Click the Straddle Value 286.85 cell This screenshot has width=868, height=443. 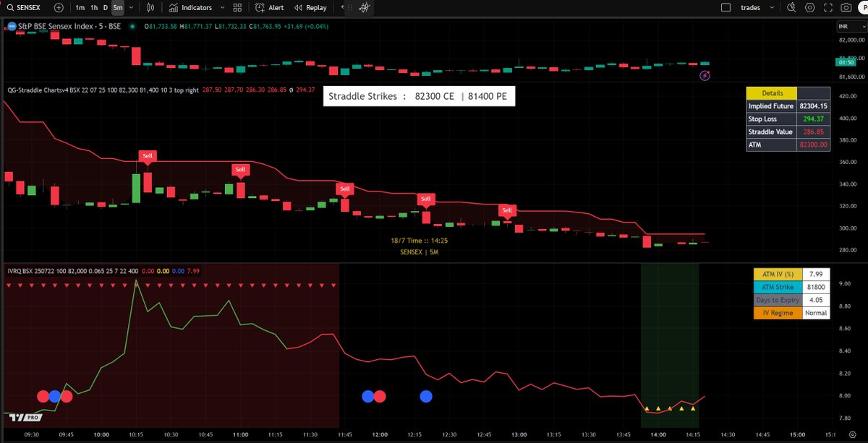[x=813, y=132]
